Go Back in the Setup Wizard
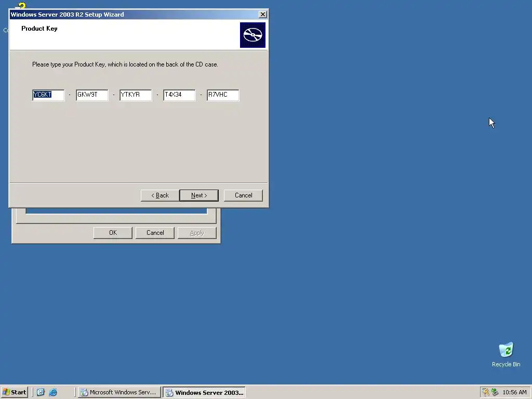The width and height of the screenshot is (532, 399). [160, 195]
